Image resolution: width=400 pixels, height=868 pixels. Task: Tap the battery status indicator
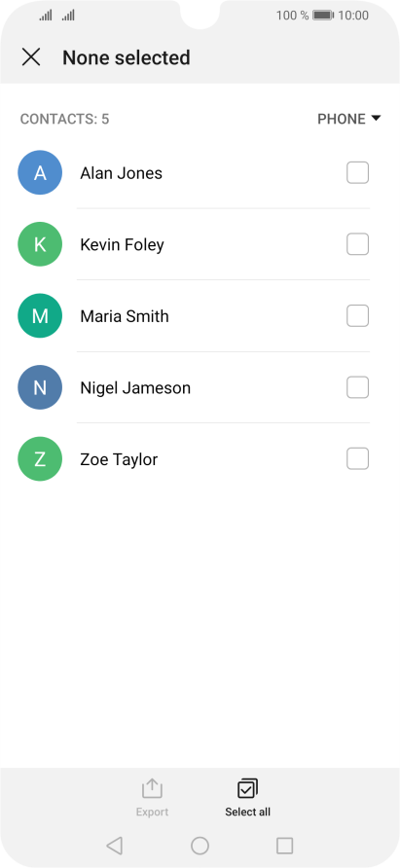coord(322,16)
